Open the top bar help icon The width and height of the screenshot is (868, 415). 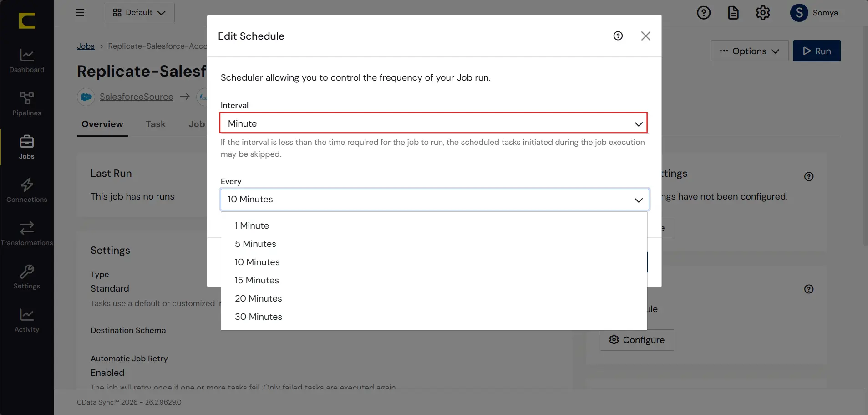point(704,13)
